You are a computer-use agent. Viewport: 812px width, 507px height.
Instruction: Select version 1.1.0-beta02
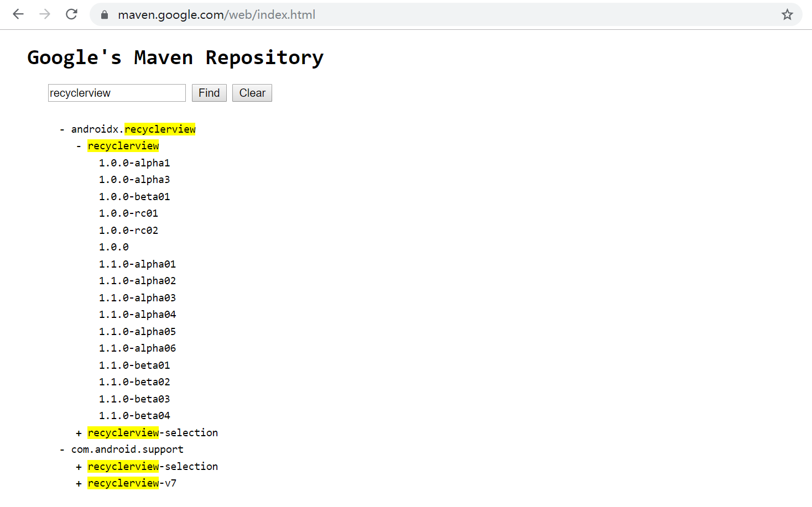pyautogui.click(x=134, y=382)
